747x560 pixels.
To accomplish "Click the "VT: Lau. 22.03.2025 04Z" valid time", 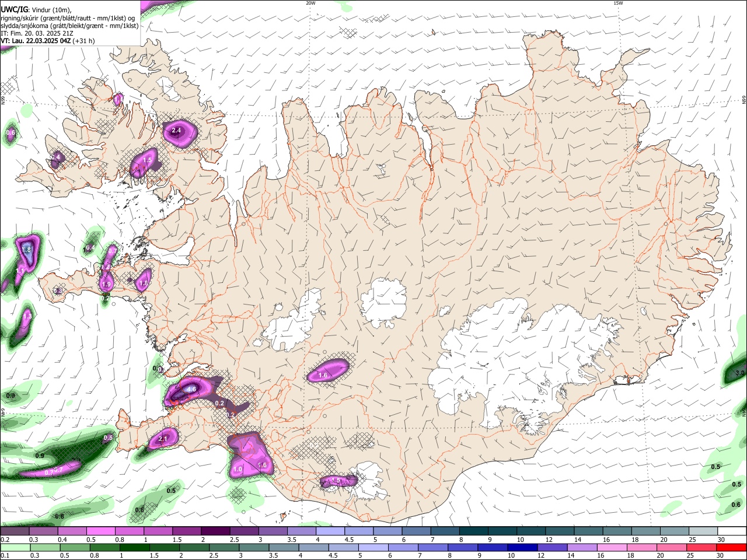I will point(36,41).
